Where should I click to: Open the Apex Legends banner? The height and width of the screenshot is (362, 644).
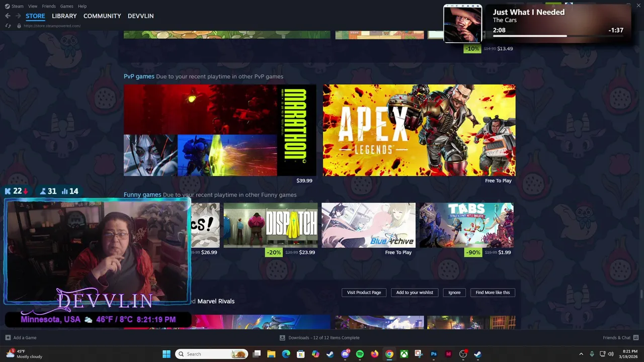(419, 130)
